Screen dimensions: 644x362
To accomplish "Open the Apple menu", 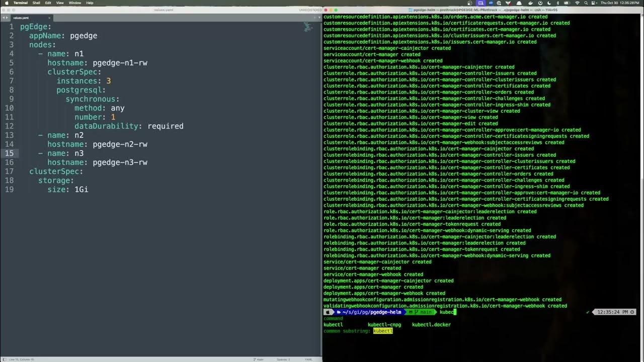I will (x=7, y=3).
